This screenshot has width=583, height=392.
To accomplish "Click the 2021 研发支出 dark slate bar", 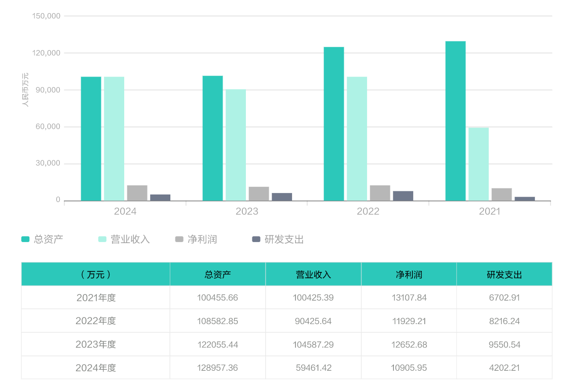I will coord(525,199).
